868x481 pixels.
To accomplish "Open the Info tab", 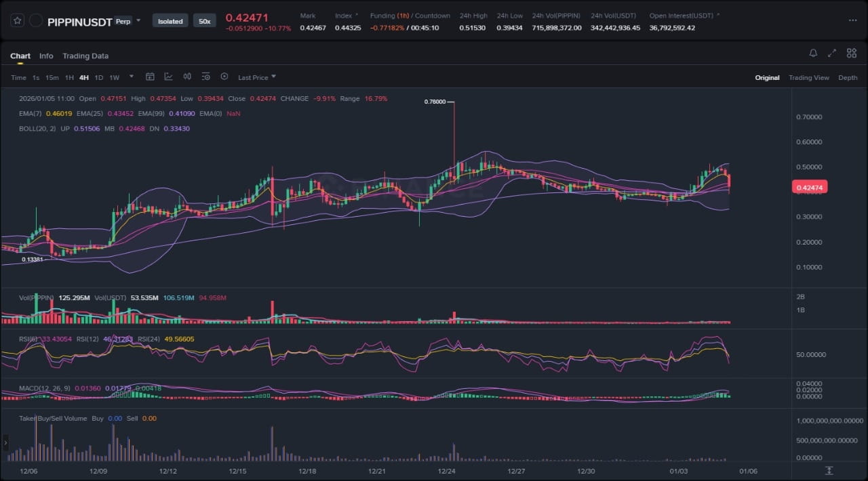I will point(46,56).
